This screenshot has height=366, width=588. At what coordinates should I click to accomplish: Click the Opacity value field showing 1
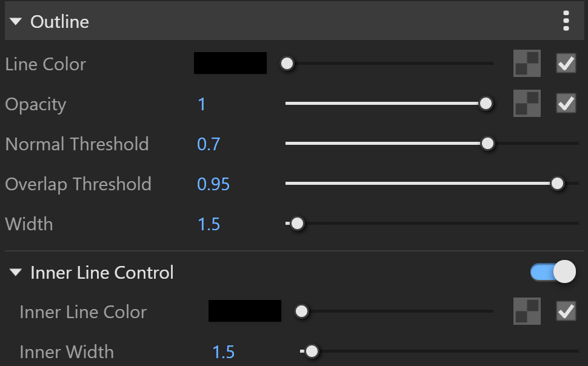click(202, 104)
